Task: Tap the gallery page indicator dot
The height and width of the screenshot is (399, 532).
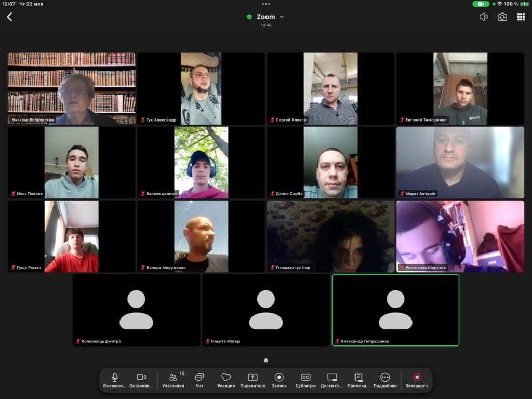Action: pyautogui.click(x=266, y=361)
